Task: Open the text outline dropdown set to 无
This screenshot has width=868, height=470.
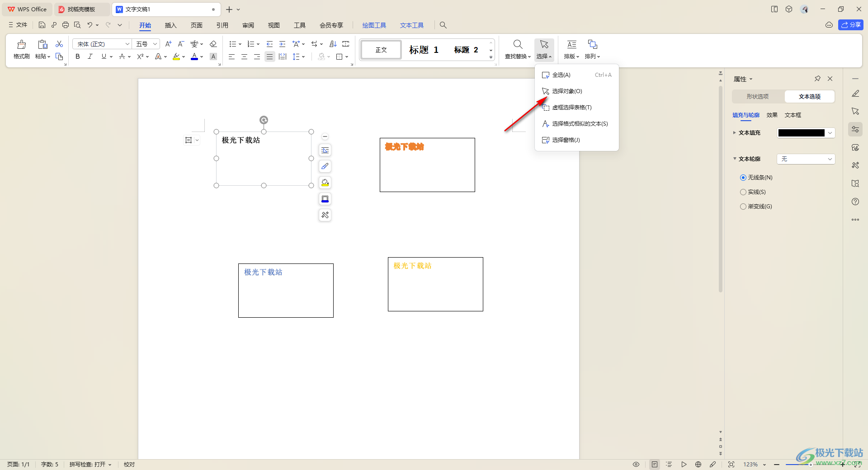Action: (x=806, y=159)
